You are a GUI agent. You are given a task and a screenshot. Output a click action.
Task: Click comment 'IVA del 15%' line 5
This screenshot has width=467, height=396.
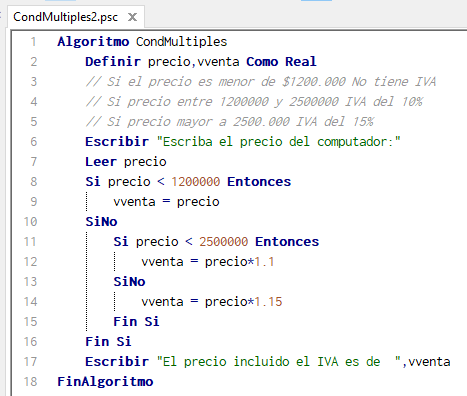(335, 122)
